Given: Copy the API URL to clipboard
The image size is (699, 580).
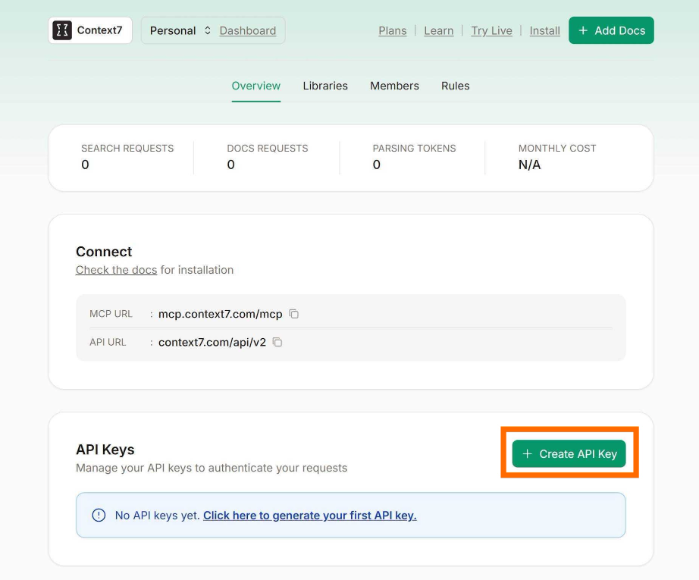Looking at the screenshot, I should (278, 342).
